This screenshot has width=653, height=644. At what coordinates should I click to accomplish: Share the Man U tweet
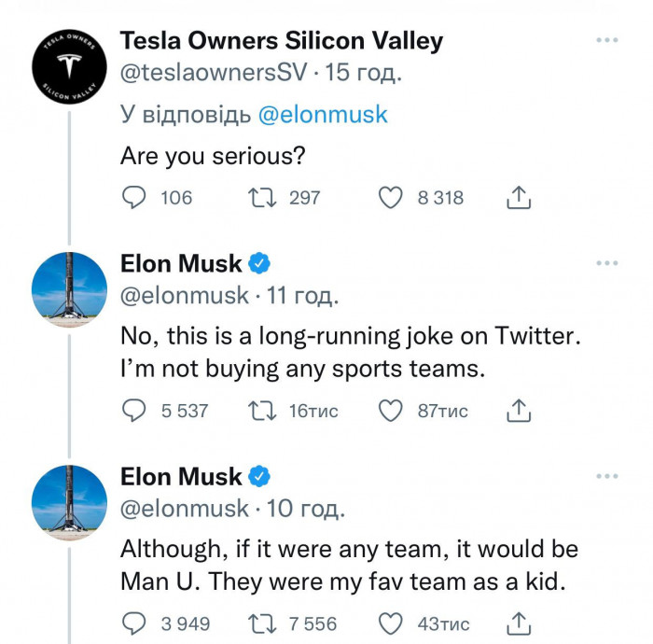[519, 623]
